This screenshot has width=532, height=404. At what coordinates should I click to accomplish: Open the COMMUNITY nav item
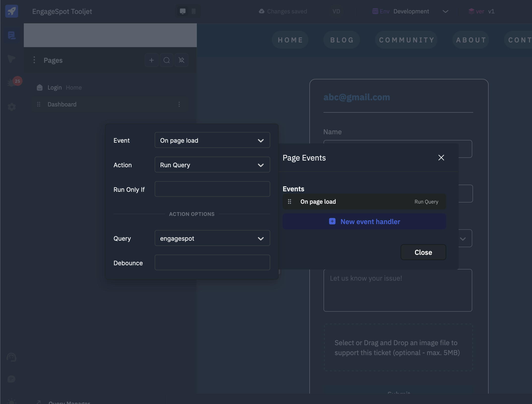pos(406,40)
